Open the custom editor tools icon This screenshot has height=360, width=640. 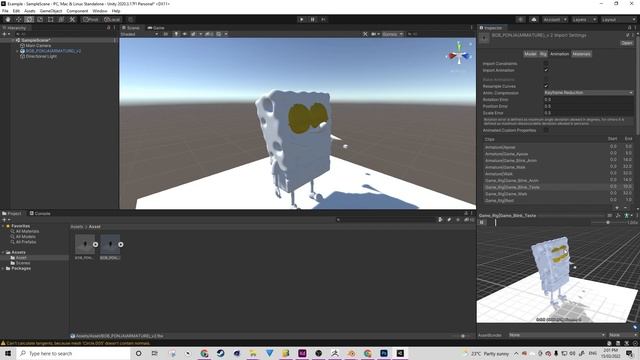click(x=72, y=19)
